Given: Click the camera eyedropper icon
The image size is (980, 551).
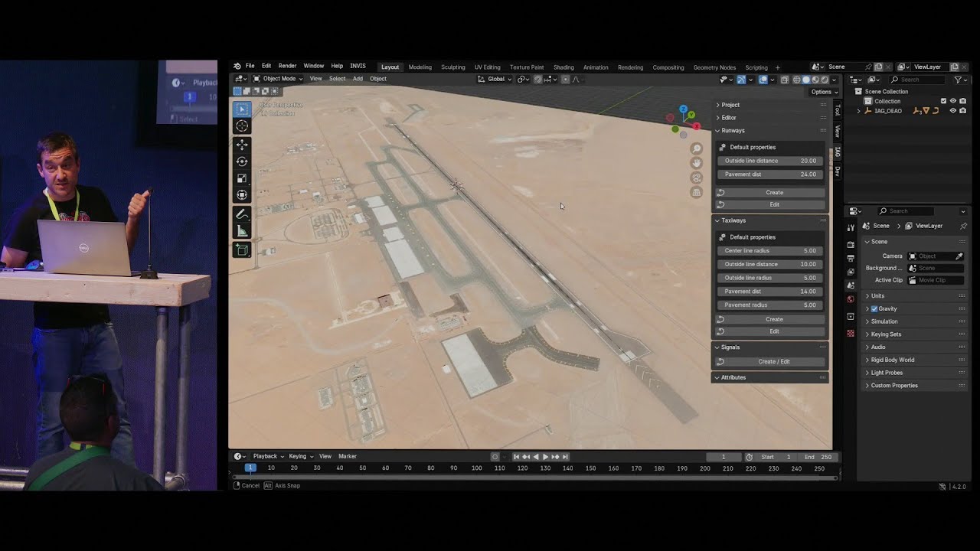Looking at the screenshot, I should coord(959,256).
